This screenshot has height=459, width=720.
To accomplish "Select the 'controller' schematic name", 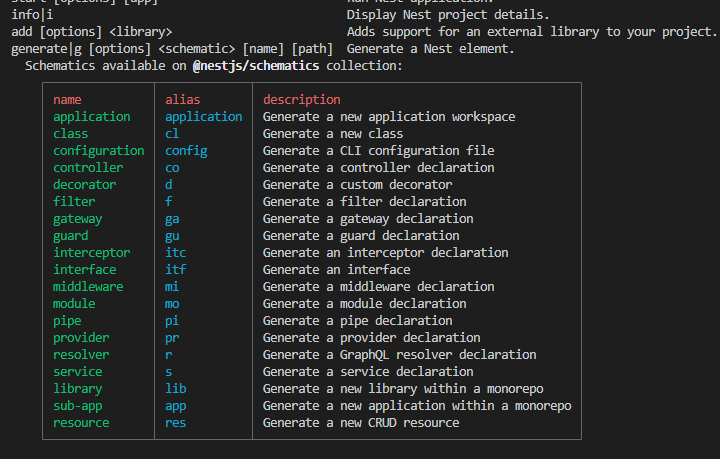I will (x=88, y=168).
